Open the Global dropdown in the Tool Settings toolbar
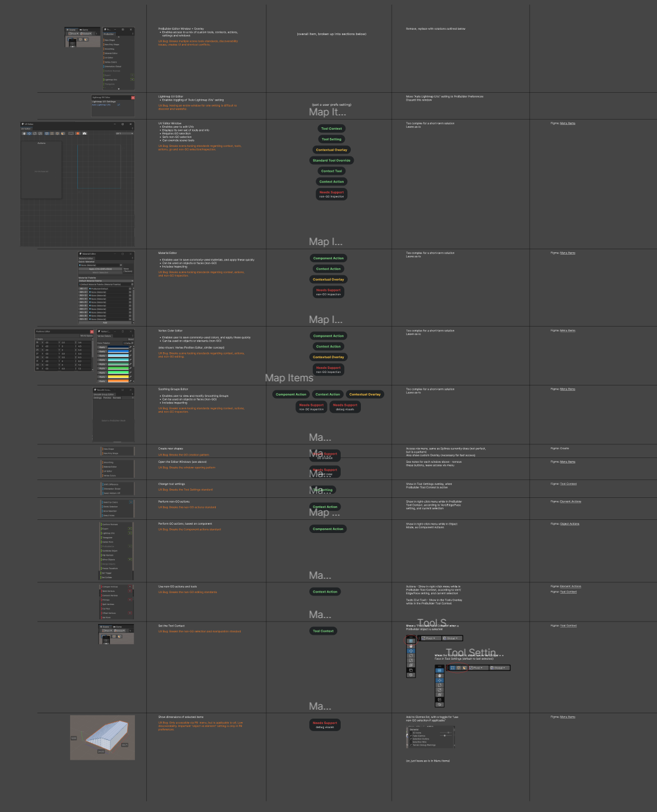The width and height of the screenshot is (657, 812). [499, 668]
